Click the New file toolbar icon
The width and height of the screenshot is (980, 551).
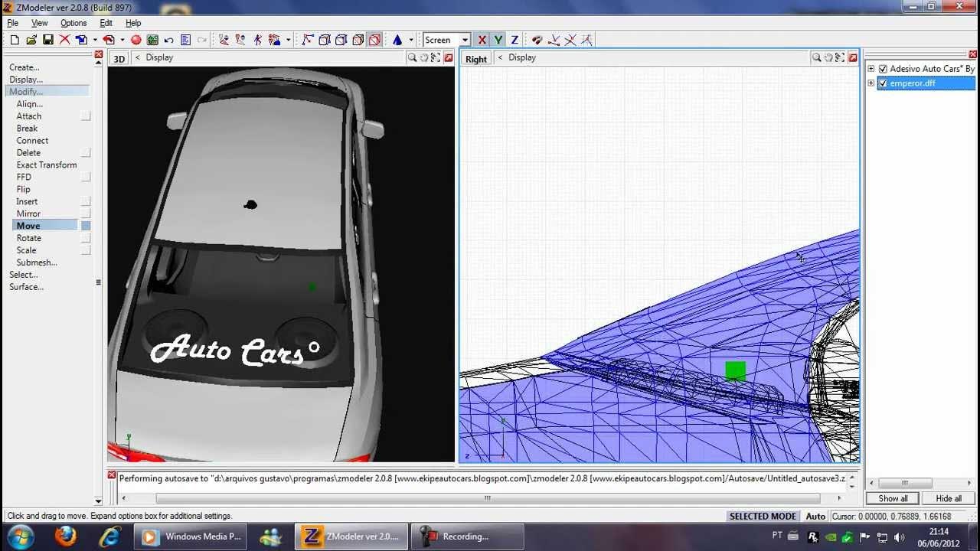coord(15,40)
